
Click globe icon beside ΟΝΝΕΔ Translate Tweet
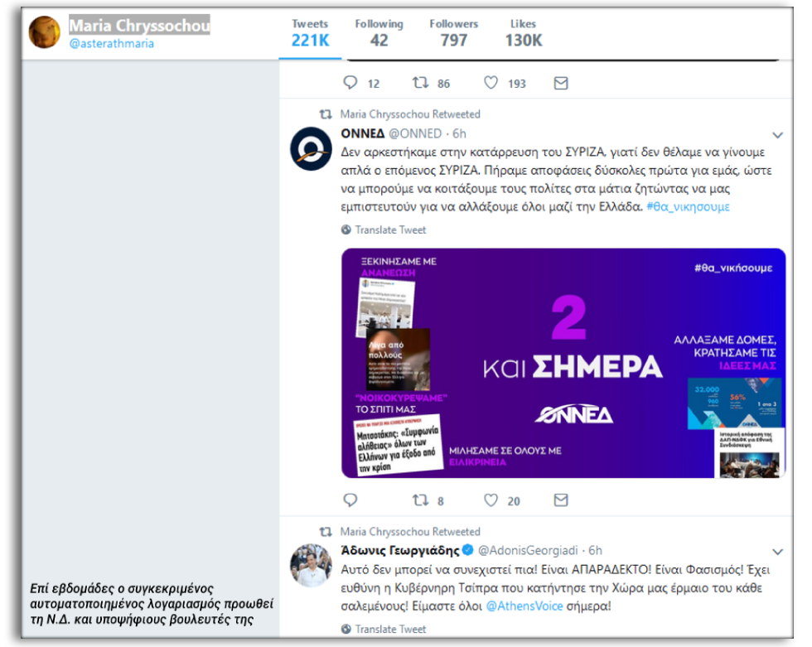coord(346,229)
